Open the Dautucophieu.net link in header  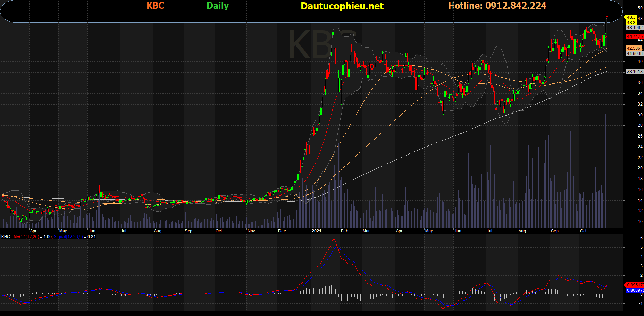[342, 6]
